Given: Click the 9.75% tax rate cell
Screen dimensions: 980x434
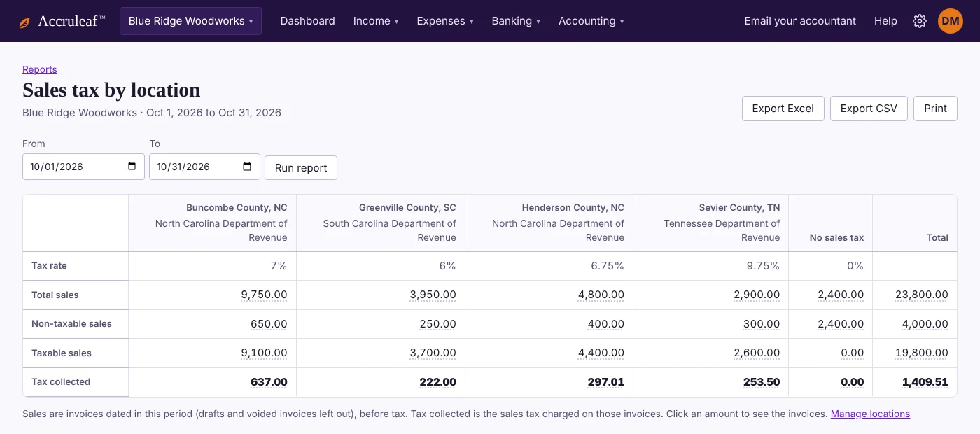Looking at the screenshot, I should click(711, 266).
